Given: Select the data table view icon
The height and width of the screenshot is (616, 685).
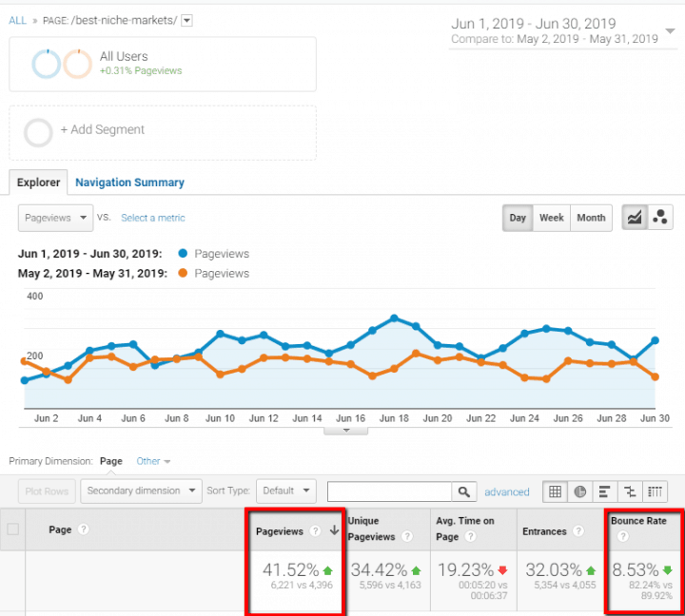Looking at the screenshot, I should [x=555, y=491].
